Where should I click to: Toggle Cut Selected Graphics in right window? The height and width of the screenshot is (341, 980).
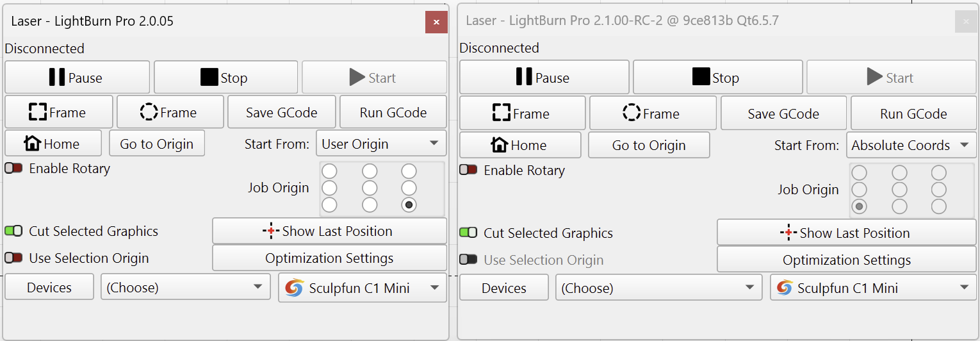tap(468, 233)
